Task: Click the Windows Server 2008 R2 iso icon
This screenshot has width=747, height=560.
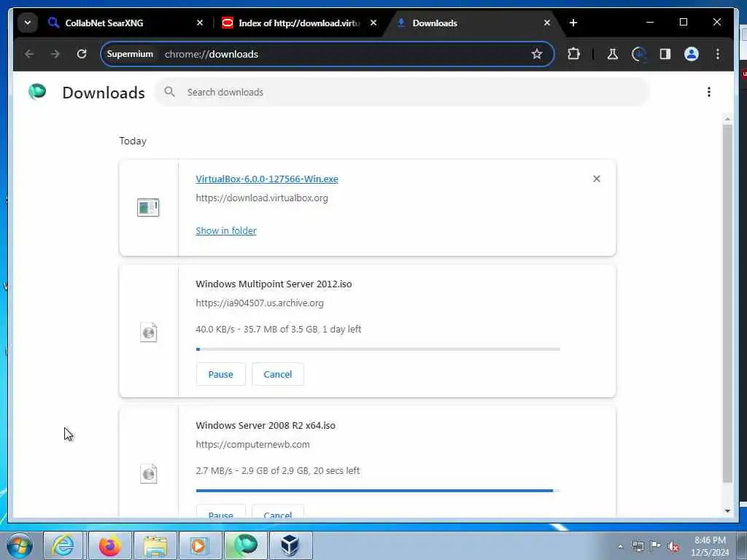Action: [x=149, y=474]
